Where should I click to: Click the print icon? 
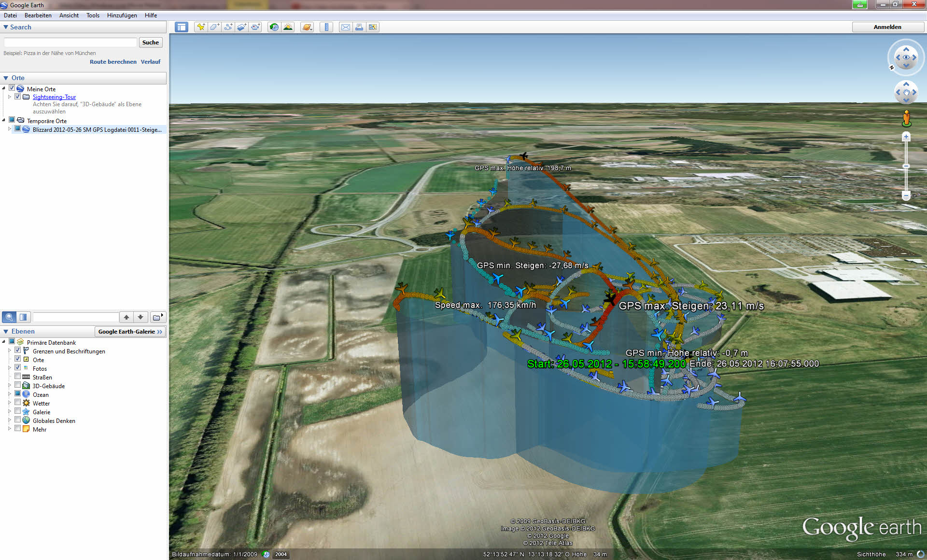[359, 27]
